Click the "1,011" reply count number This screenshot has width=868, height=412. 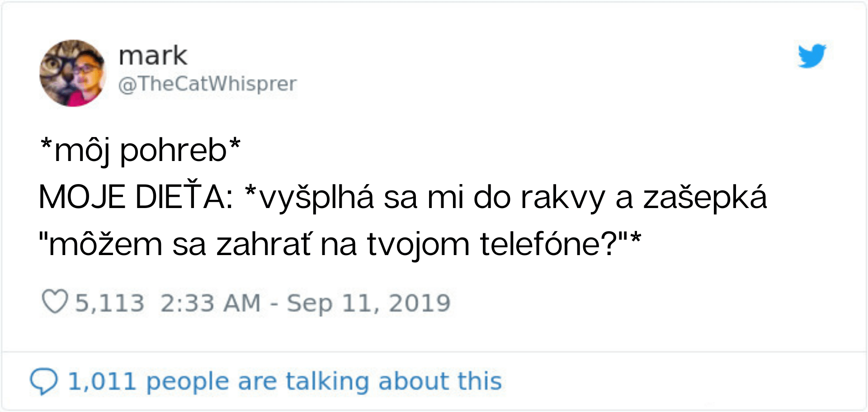(x=102, y=381)
